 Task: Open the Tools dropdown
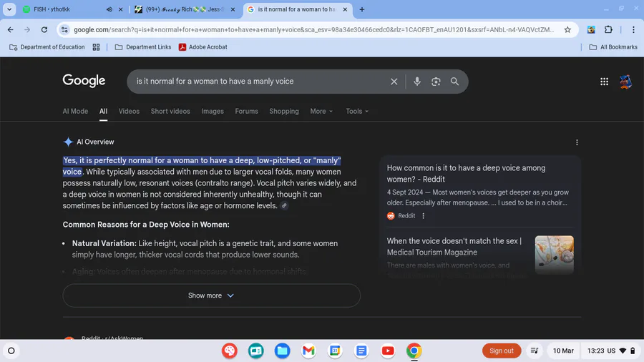coord(357,111)
